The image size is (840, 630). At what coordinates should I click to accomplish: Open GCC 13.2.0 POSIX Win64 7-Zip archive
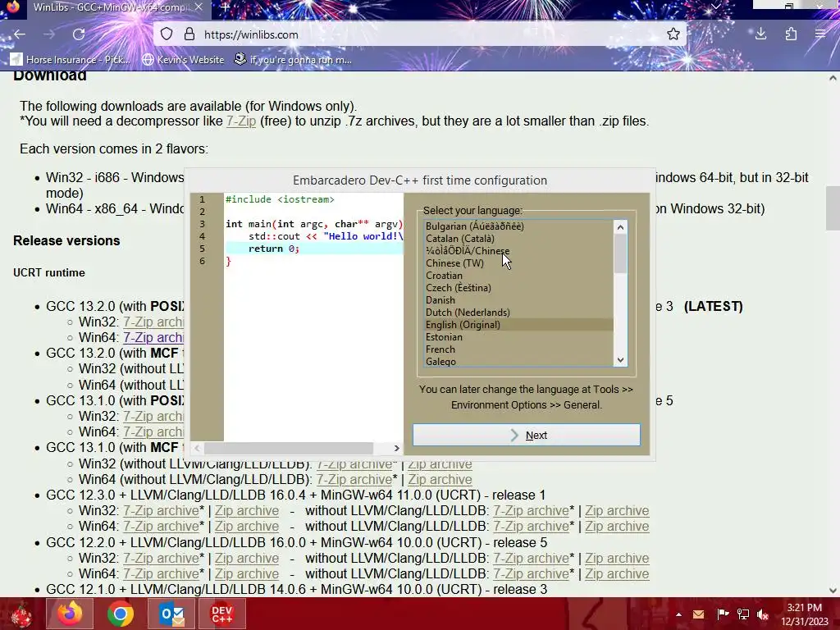[x=153, y=337]
